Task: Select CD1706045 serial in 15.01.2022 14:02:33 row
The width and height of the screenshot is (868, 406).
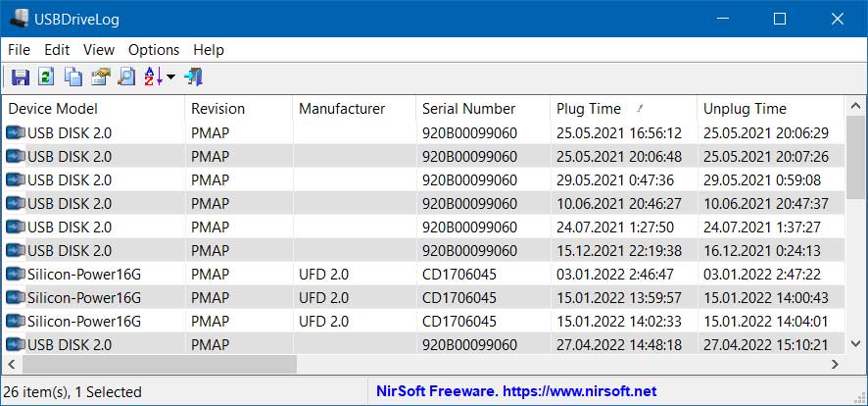Action: tap(459, 322)
